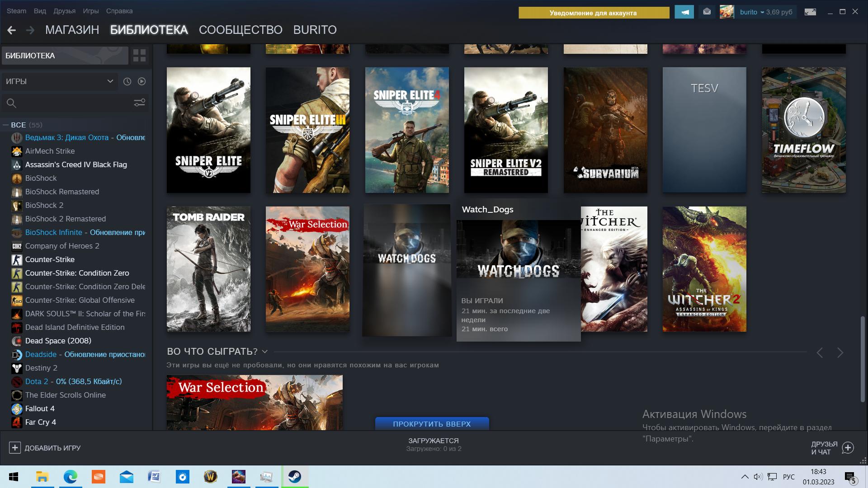Open File Explorer from taskbar
868x488 pixels.
42,477
